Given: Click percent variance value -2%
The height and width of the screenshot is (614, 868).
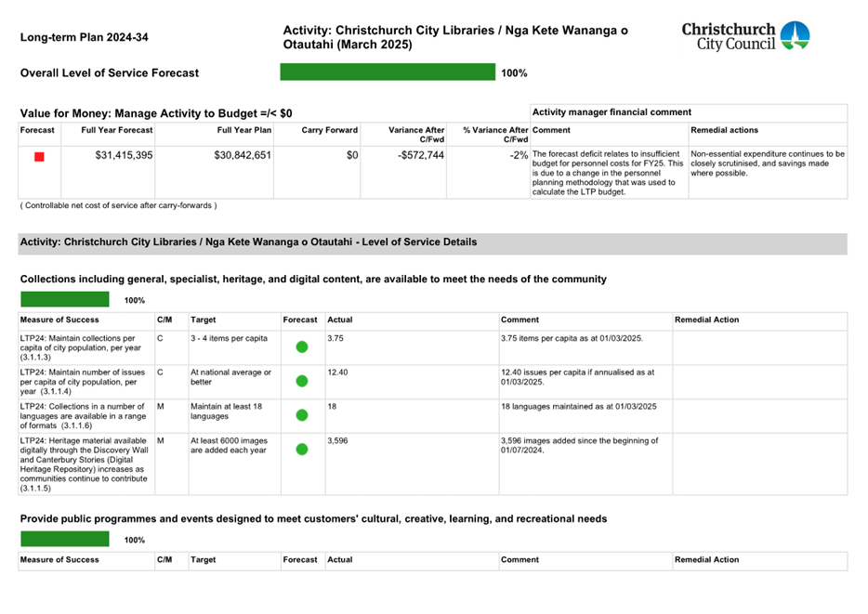Looking at the screenshot, I should pos(519,155).
